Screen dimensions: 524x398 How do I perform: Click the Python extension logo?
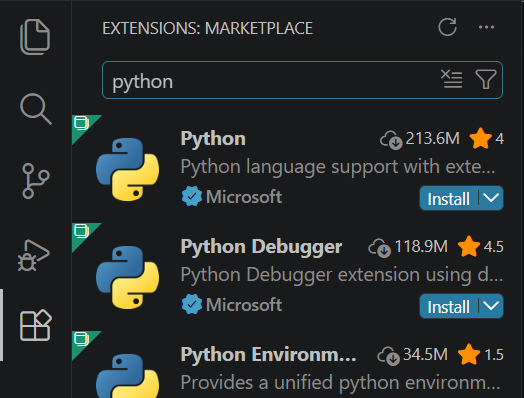127,169
